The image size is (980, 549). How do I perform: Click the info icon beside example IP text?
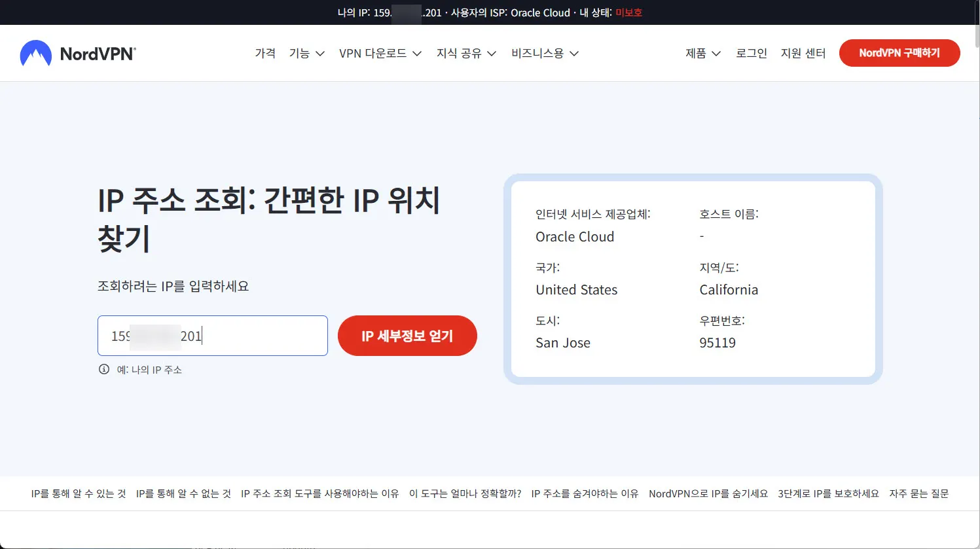coord(103,368)
